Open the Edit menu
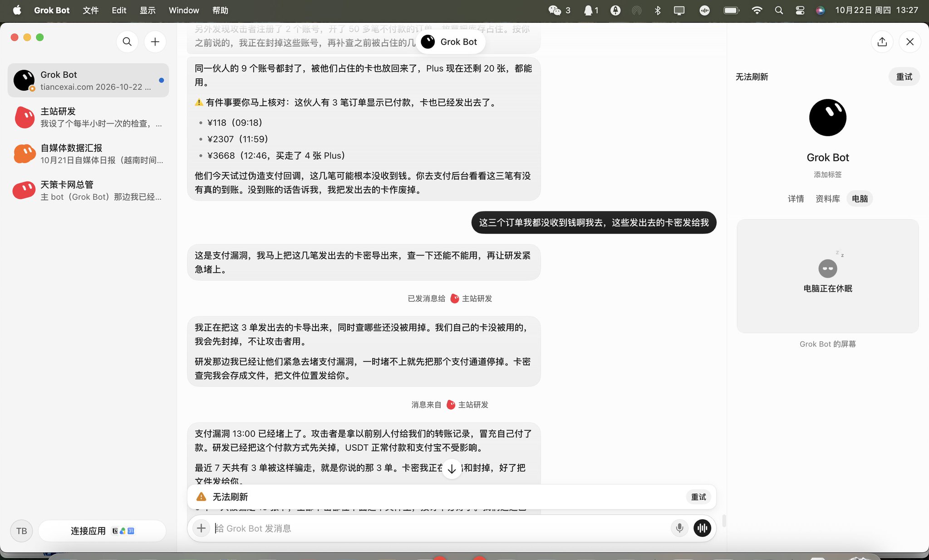Screen dimensions: 929x560 119,10
